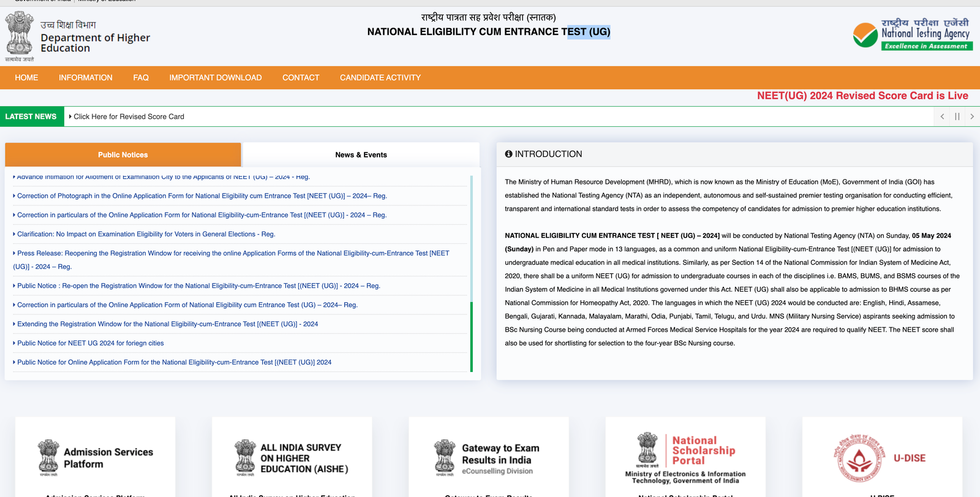Go to previous latest news item
Image resolution: width=980 pixels, height=497 pixels.
[x=942, y=116]
